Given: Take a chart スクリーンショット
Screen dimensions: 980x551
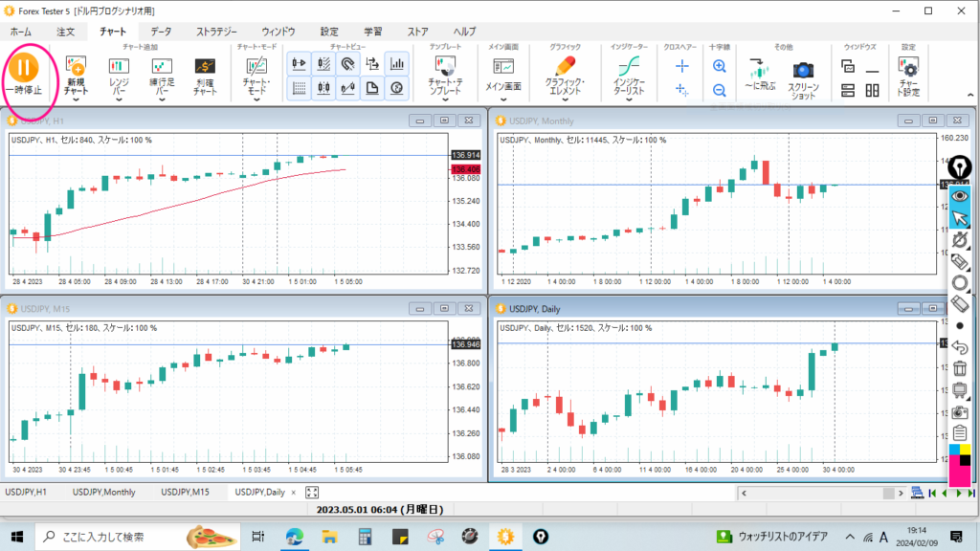Looking at the screenshot, I should point(803,79).
